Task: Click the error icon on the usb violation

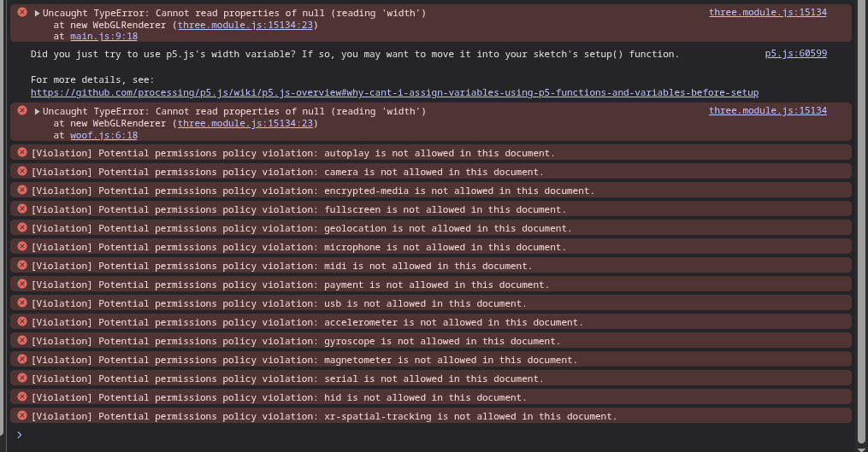Action: click(21, 303)
